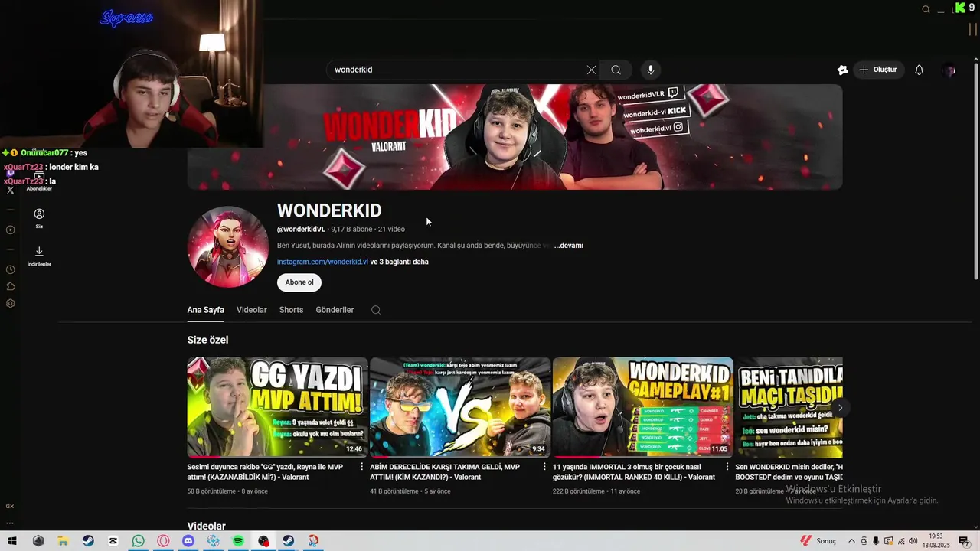The image size is (980, 551).
Task: Click the @wonderkidVL channel handle
Action: pos(301,229)
